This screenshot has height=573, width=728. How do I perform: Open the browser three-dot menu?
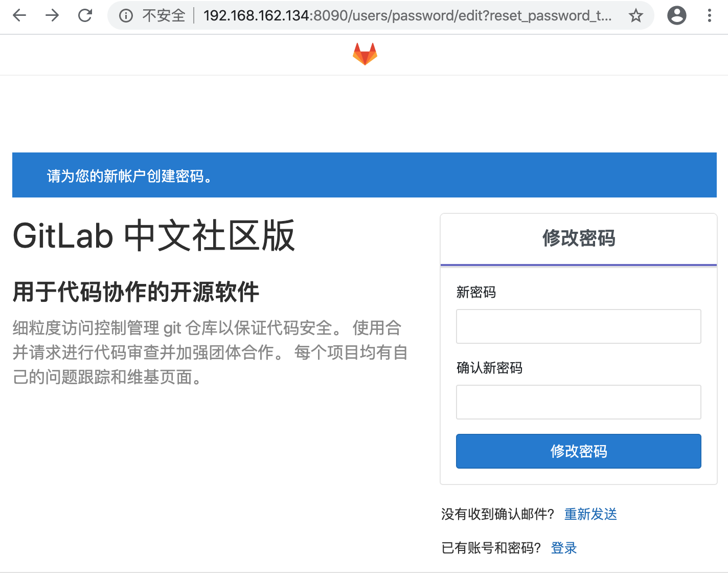[710, 16]
